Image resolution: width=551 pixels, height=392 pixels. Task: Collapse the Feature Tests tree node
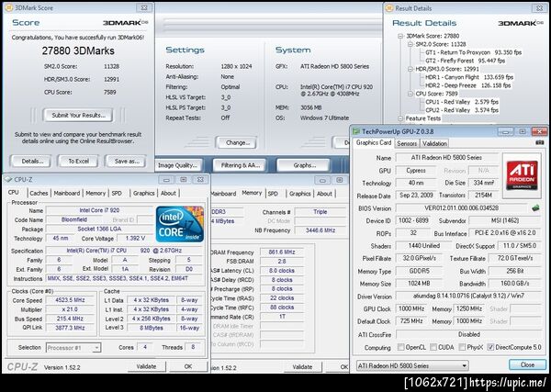pos(400,118)
